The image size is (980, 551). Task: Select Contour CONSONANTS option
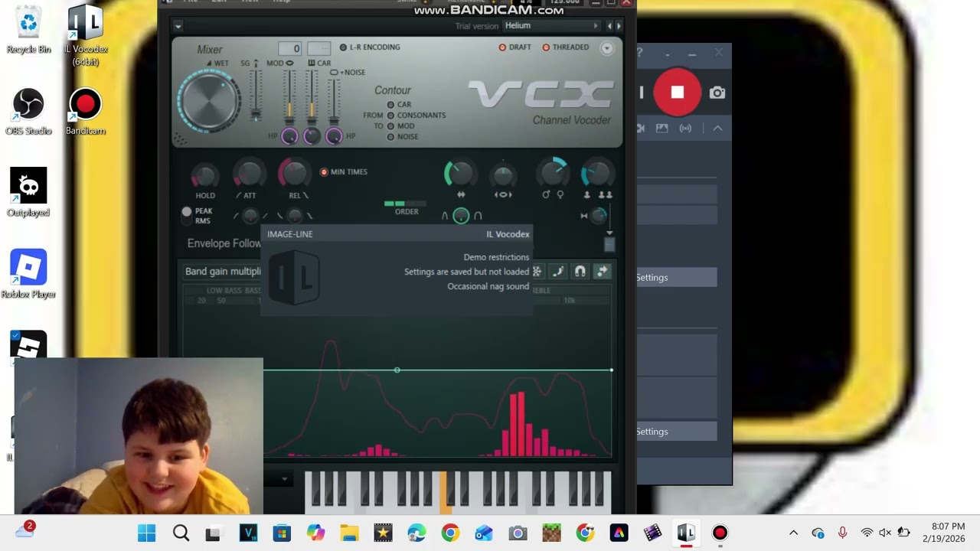pyautogui.click(x=416, y=116)
